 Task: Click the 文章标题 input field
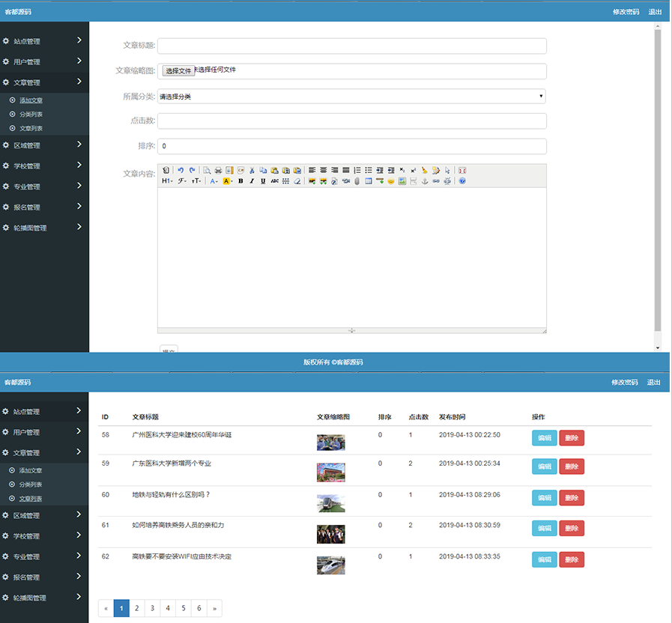[351, 46]
